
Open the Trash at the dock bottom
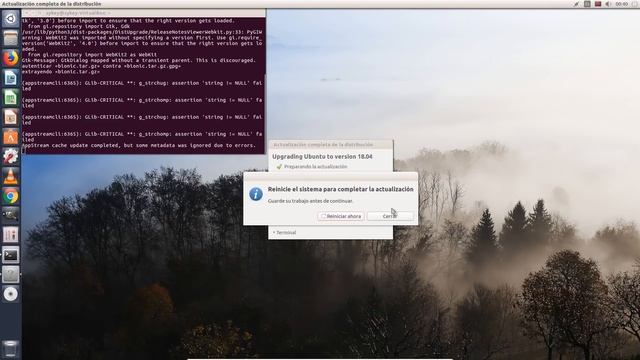click(x=11, y=349)
